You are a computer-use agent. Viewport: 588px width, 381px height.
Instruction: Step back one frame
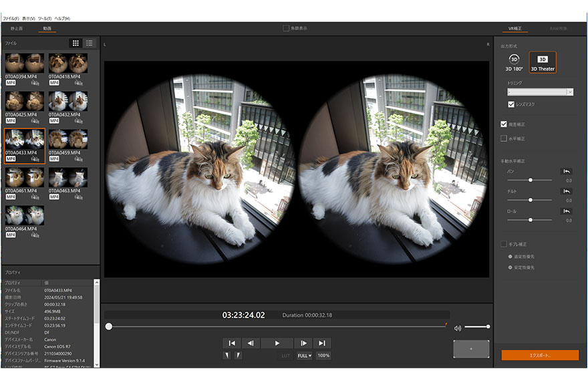251,343
